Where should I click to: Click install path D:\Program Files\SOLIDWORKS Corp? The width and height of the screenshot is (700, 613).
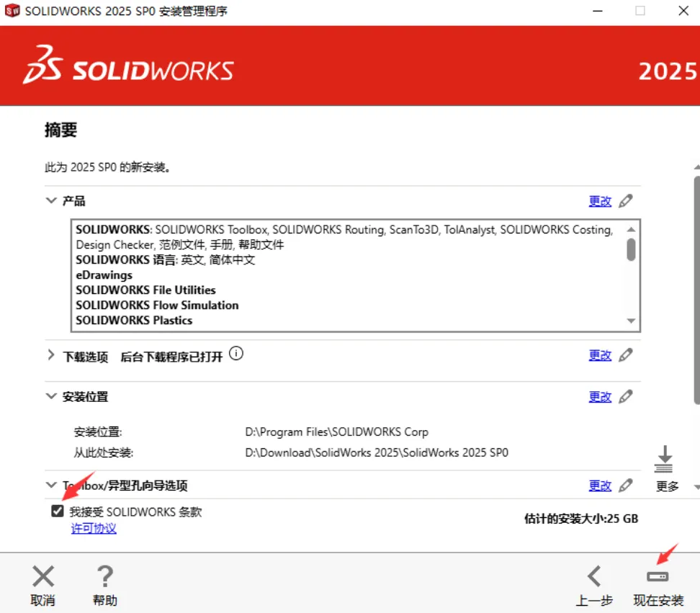point(336,432)
